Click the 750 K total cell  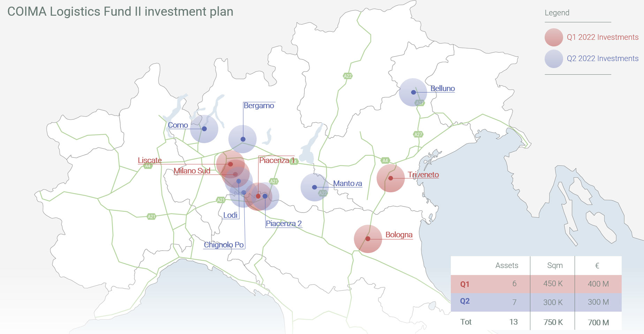(x=553, y=322)
